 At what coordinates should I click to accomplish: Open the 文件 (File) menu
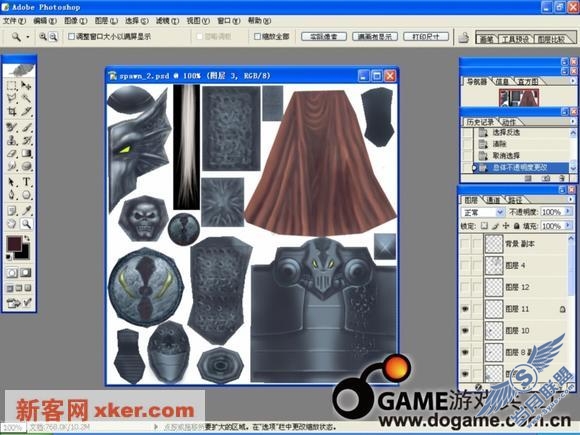[14, 21]
